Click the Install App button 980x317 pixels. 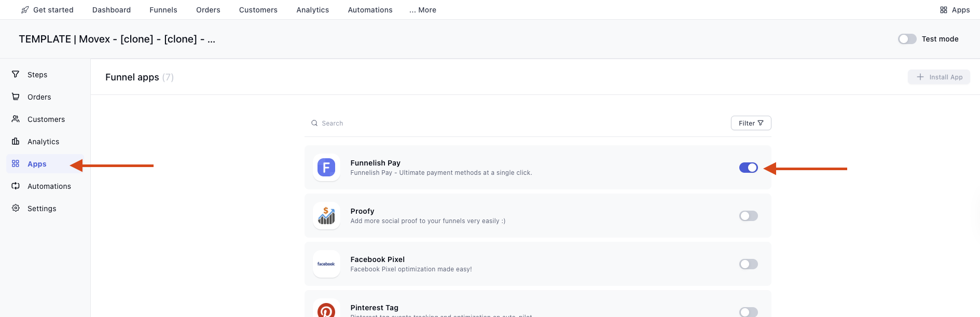pos(939,77)
